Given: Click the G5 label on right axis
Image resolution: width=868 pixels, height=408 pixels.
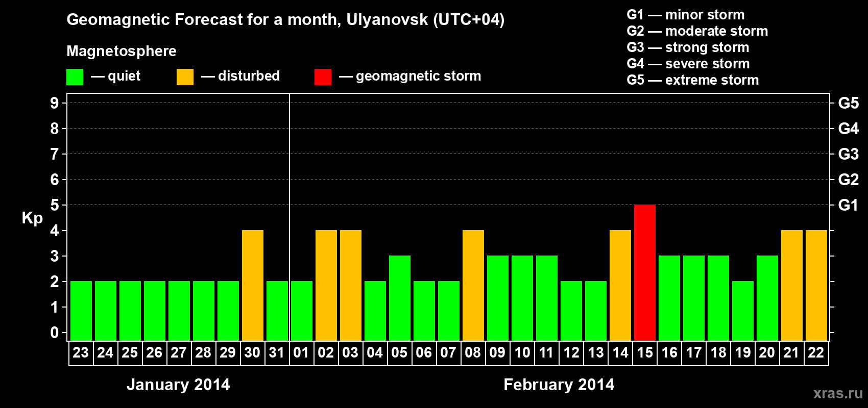Looking at the screenshot, I should (x=849, y=103).
